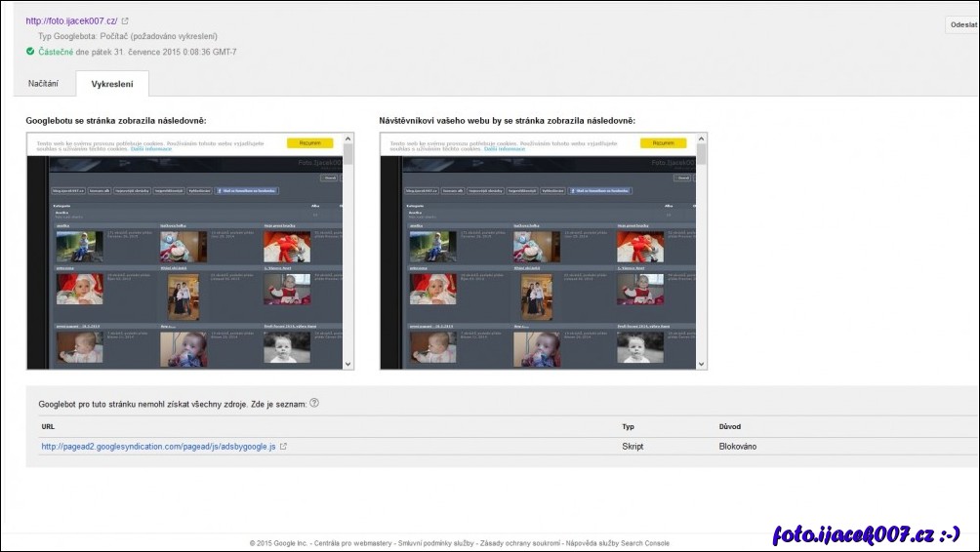Switch to the Načítání tab
This screenshot has height=552, width=980.
tap(43, 84)
